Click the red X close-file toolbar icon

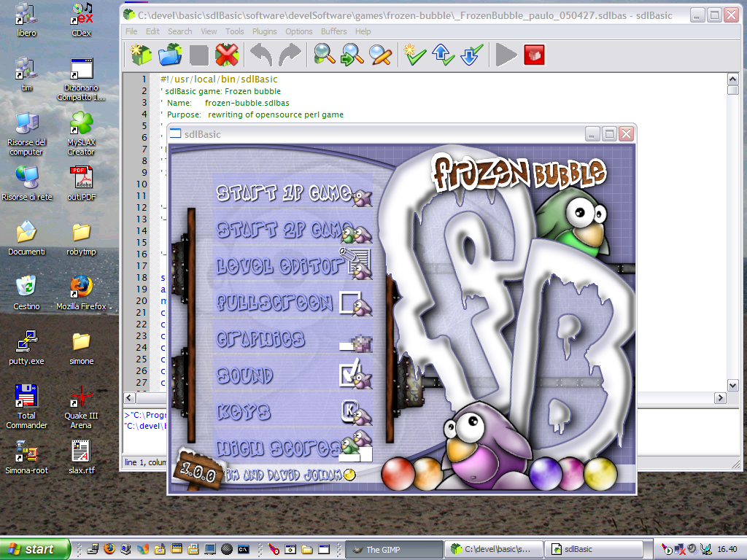[x=227, y=55]
